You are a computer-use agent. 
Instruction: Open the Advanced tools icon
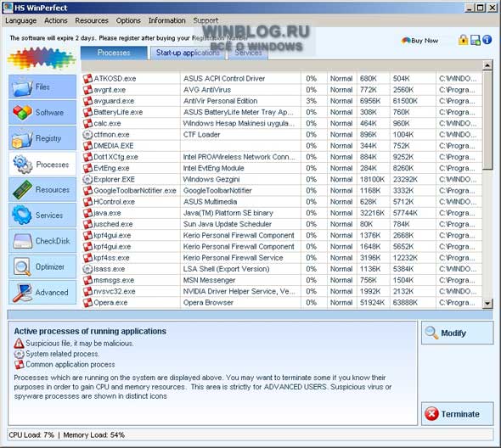click(22, 292)
